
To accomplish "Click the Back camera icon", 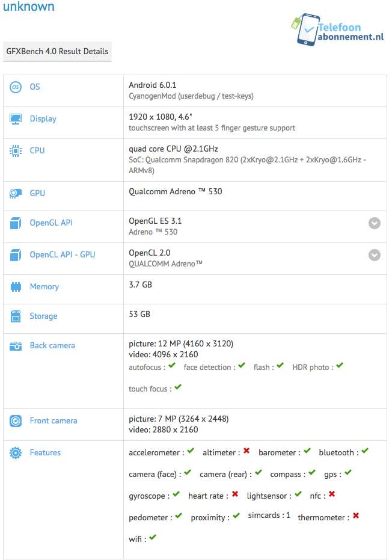I will pos(16,346).
